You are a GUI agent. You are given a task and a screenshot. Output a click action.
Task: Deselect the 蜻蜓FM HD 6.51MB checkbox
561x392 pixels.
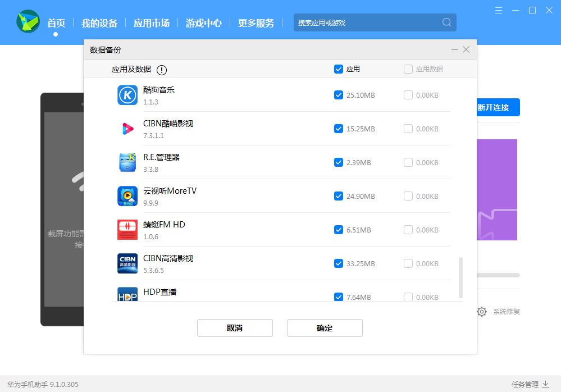pos(338,230)
